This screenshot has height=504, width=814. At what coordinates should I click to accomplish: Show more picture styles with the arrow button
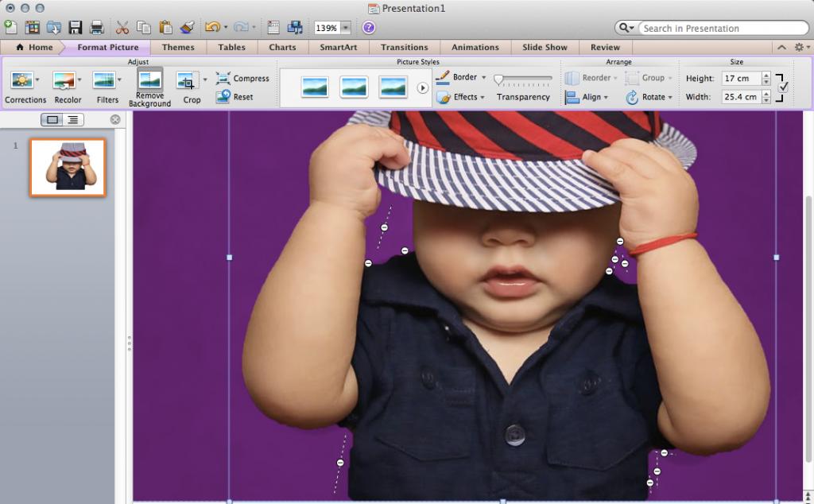pos(423,88)
